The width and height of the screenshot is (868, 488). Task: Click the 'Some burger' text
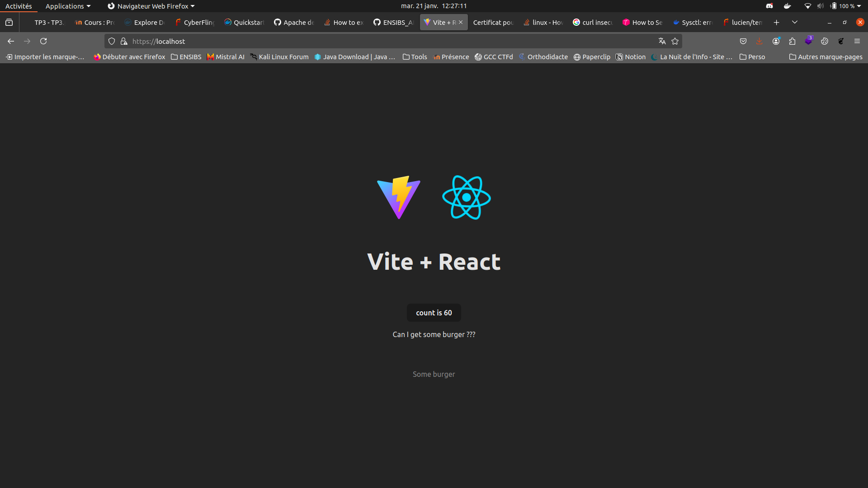click(434, 374)
